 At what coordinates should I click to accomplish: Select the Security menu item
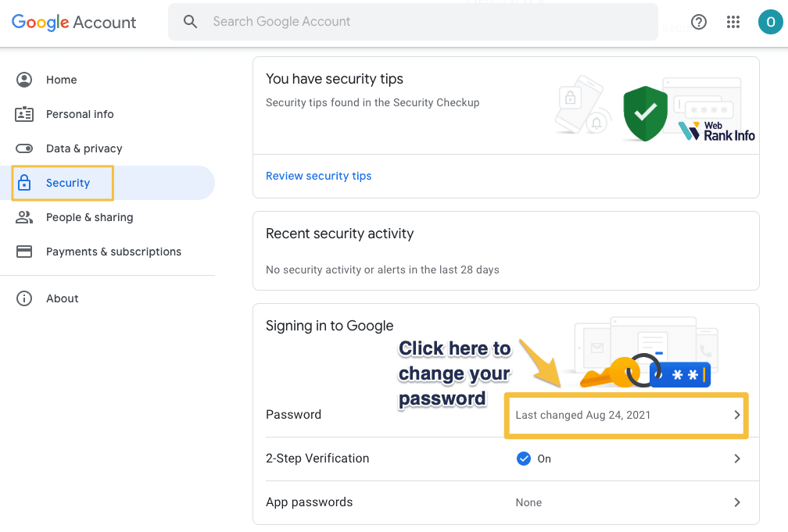click(x=68, y=183)
